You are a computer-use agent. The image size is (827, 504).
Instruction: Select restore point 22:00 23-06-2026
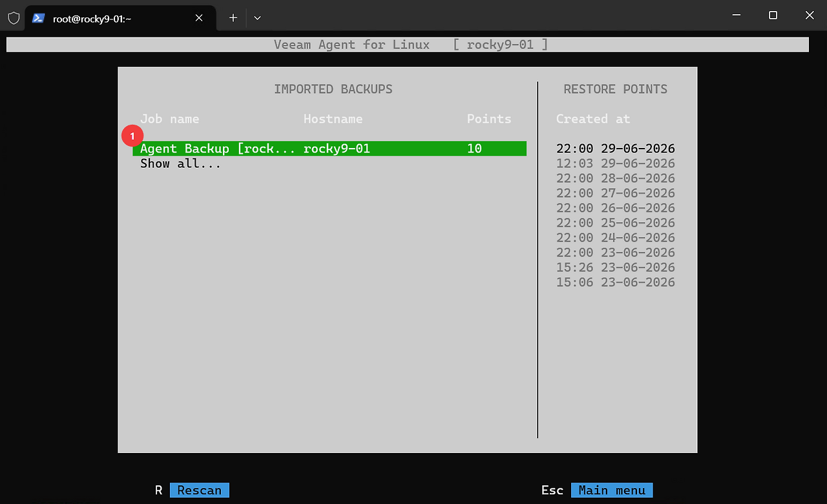pyautogui.click(x=616, y=253)
